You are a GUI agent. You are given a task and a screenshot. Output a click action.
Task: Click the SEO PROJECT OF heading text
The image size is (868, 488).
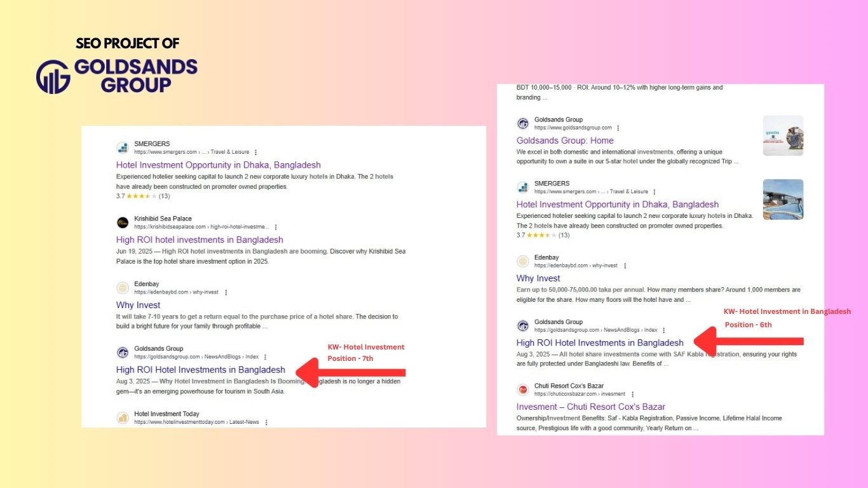[128, 44]
